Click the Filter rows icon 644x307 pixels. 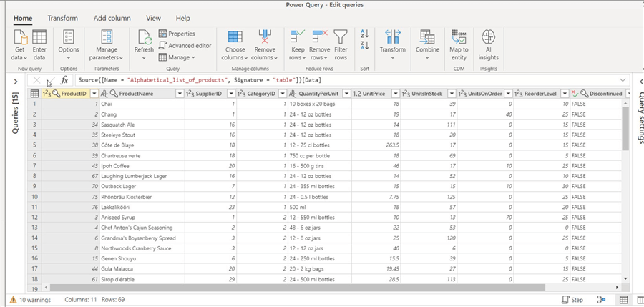pyautogui.click(x=341, y=37)
